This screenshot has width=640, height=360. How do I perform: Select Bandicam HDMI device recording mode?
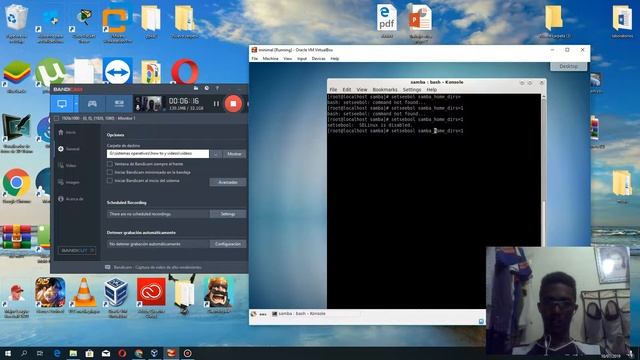pyautogui.click(x=119, y=104)
